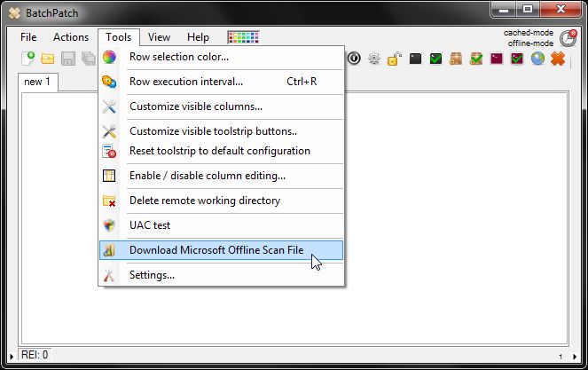Click the new grid green-dot toolbar icon
The height and width of the screenshot is (370, 588).
pyautogui.click(x=28, y=59)
